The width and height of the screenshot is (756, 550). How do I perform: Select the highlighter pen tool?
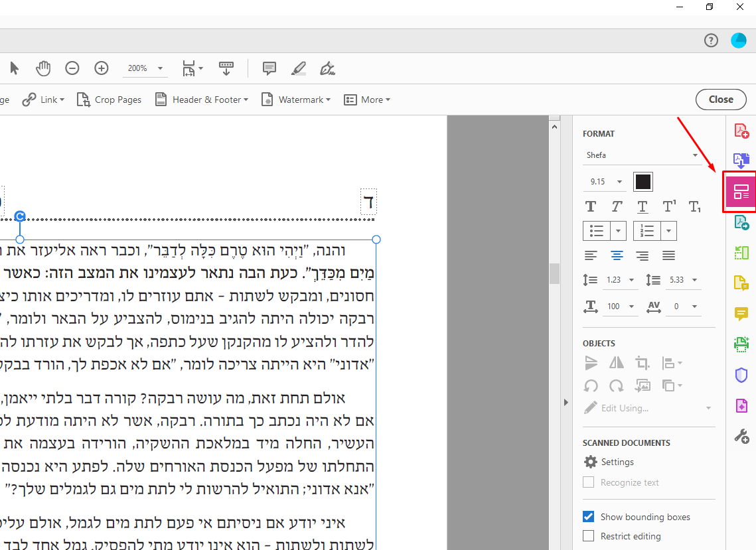coord(299,68)
